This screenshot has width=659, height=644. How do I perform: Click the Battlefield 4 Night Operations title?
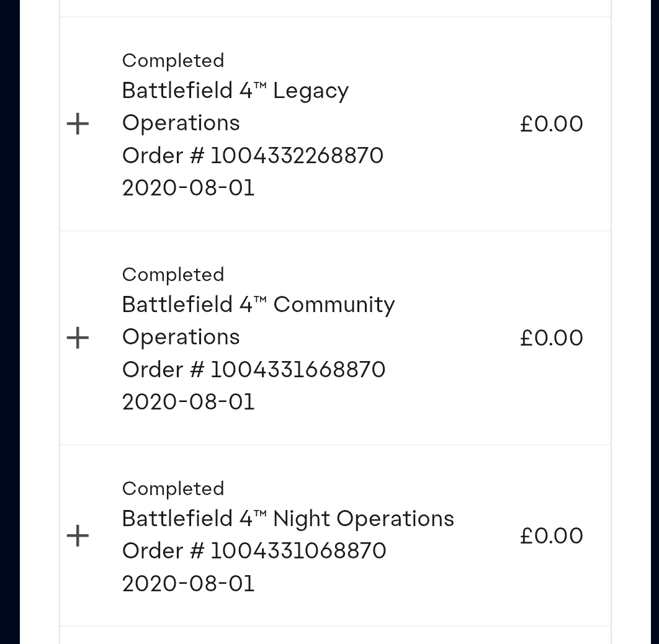point(288,519)
